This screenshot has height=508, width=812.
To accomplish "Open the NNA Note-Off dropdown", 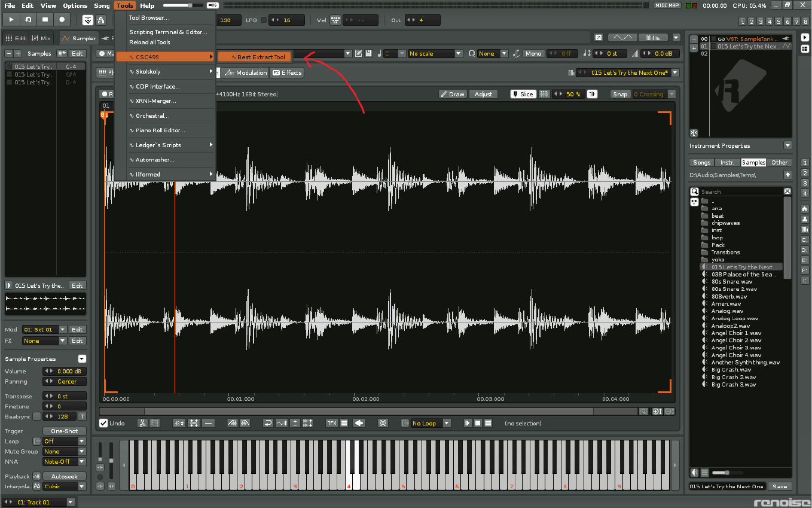I will pos(64,462).
